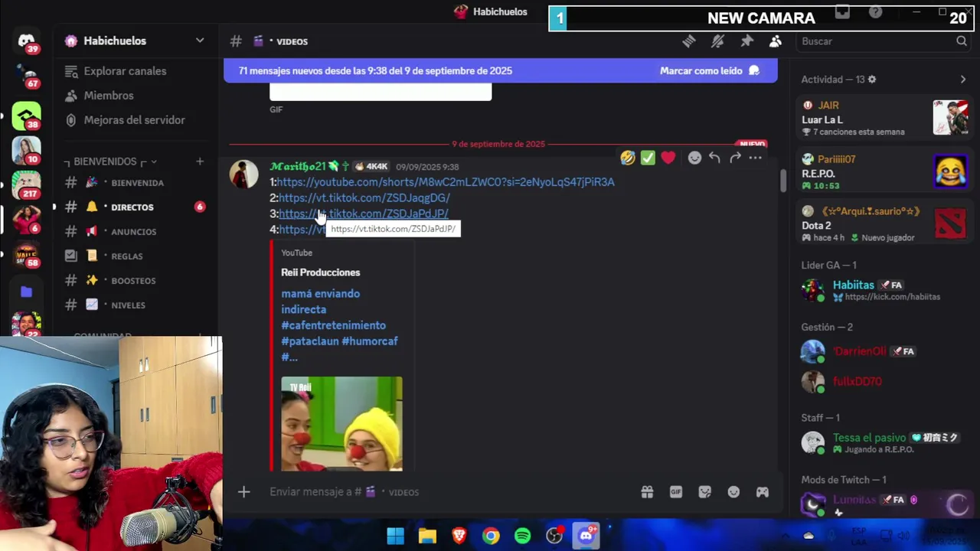
Task: Open Dota 2 activity card
Action: tap(884, 224)
